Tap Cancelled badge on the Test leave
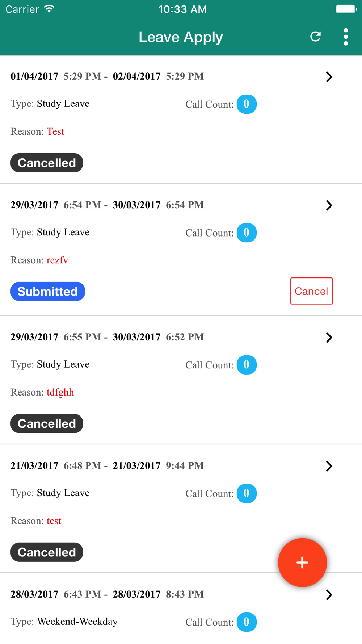The image size is (362, 644). click(47, 163)
